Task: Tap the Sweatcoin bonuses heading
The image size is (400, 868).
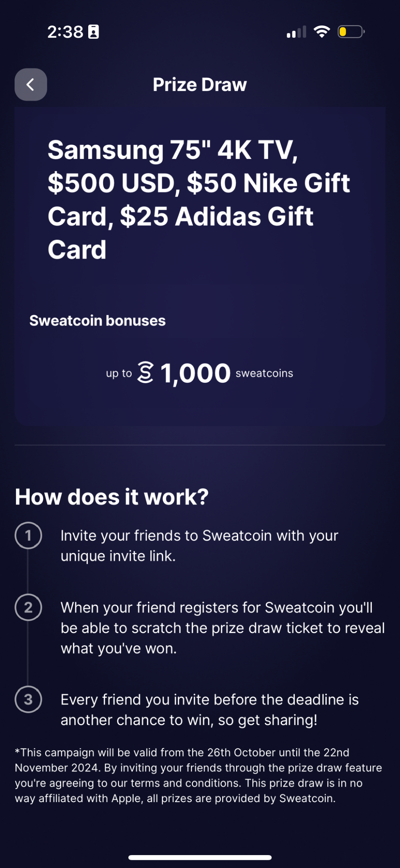Action: (x=98, y=320)
